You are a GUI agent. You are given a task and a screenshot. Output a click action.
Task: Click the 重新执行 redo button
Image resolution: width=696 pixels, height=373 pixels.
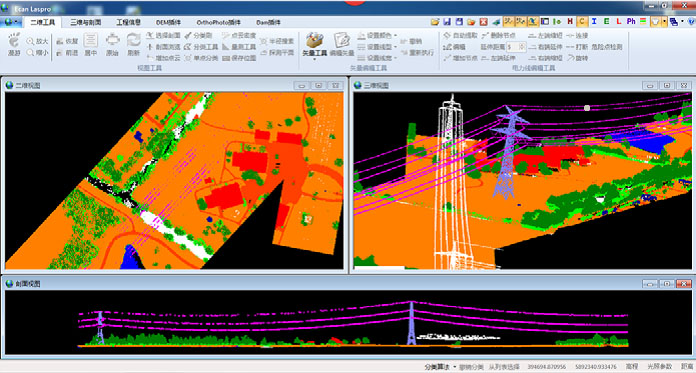pyautogui.click(x=417, y=52)
